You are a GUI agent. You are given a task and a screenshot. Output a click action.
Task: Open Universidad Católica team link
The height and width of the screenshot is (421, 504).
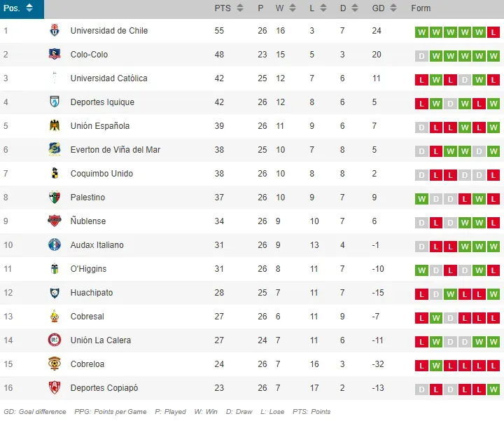tap(108, 78)
